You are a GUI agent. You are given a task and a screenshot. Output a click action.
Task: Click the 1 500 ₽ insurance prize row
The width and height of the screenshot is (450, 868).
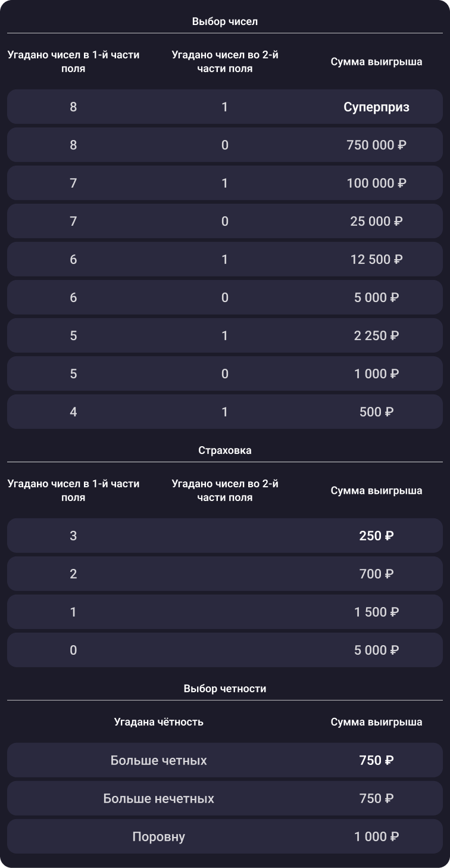click(x=225, y=612)
